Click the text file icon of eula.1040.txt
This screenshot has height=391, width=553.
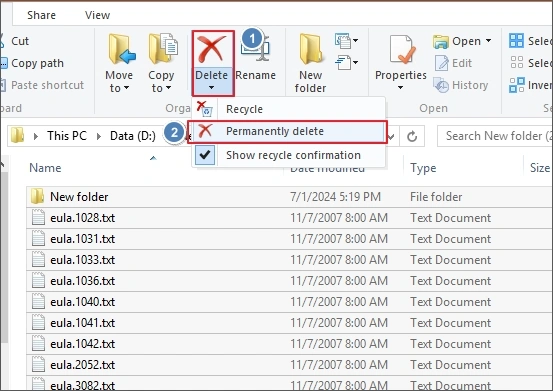38,301
